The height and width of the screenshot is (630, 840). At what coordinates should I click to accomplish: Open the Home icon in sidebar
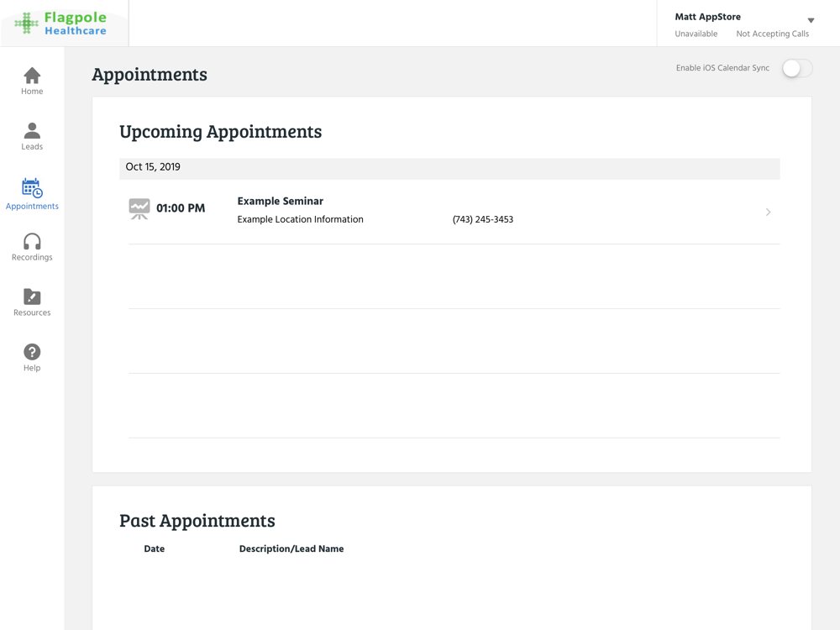click(32, 75)
